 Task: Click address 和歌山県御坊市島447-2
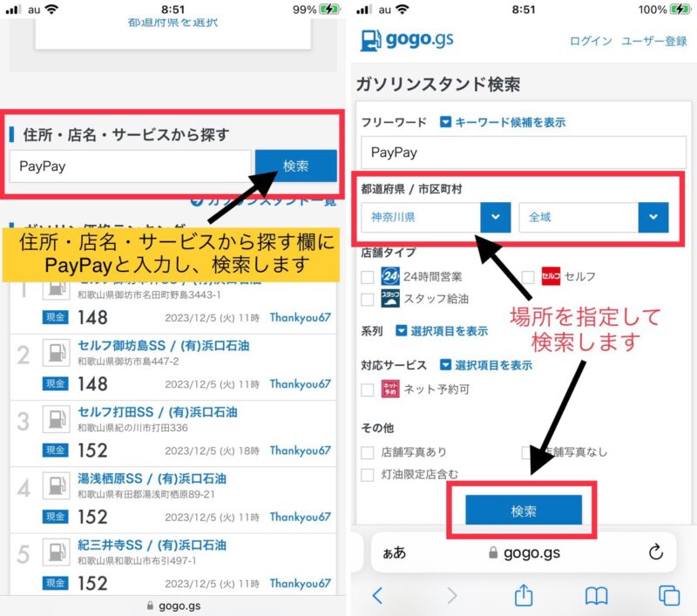128,362
